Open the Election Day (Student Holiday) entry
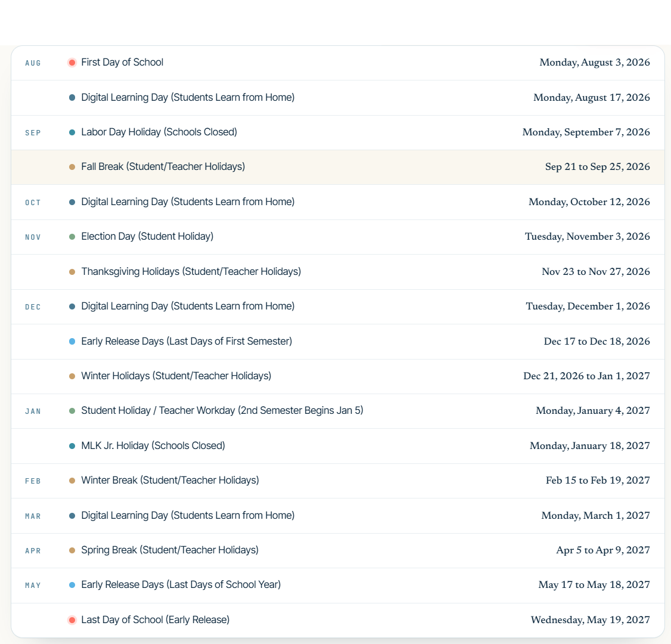671x644 pixels. [147, 237]
